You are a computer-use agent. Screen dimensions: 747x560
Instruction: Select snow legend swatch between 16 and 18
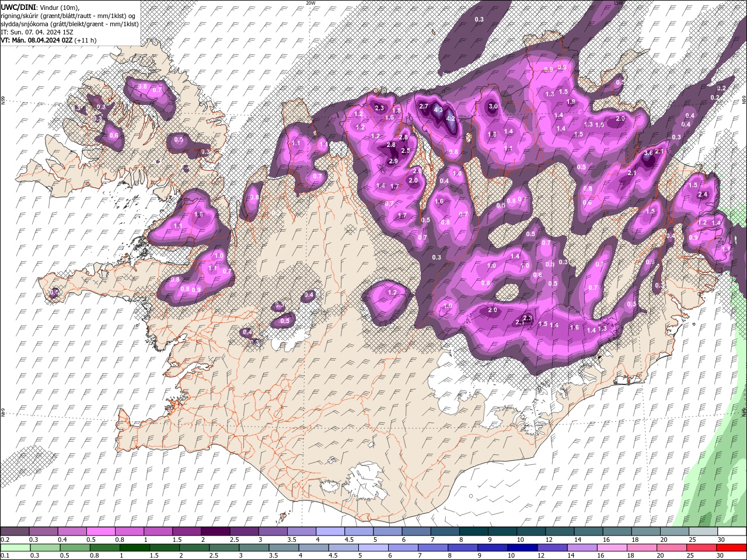coord(617,531)
